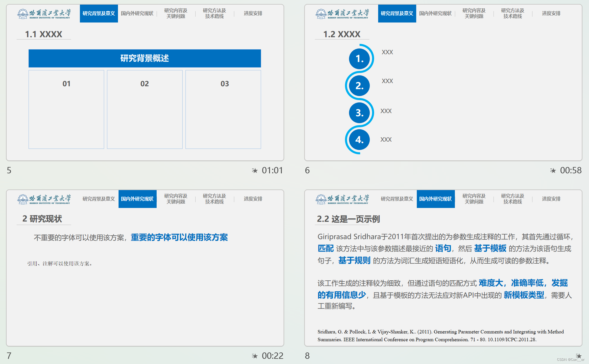Click the 进度安排 tab in slide 7

pyautogui.click(x=253, y=199)
